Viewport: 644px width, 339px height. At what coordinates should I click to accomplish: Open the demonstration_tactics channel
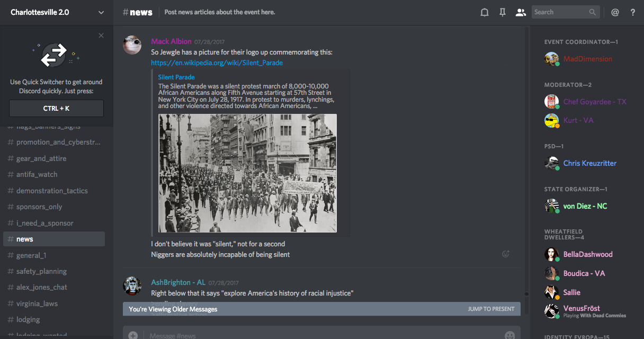tap(52, 191)
